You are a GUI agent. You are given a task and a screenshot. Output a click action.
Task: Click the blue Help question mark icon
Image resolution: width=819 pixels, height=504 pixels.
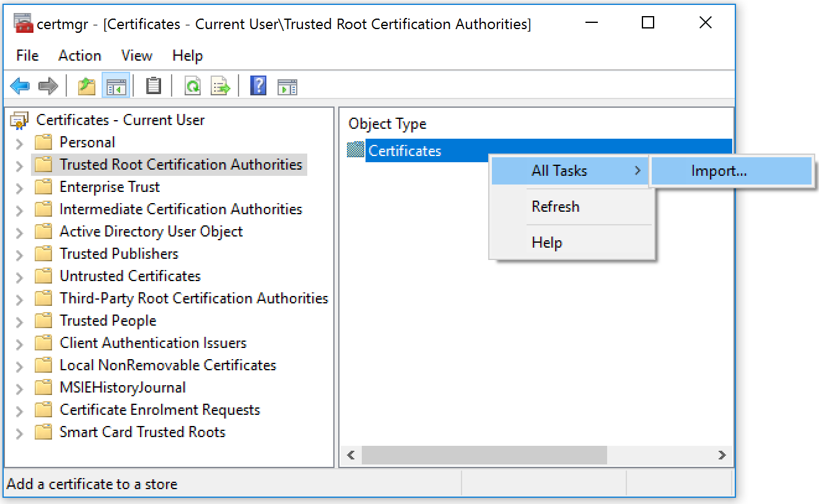point(258,85)
